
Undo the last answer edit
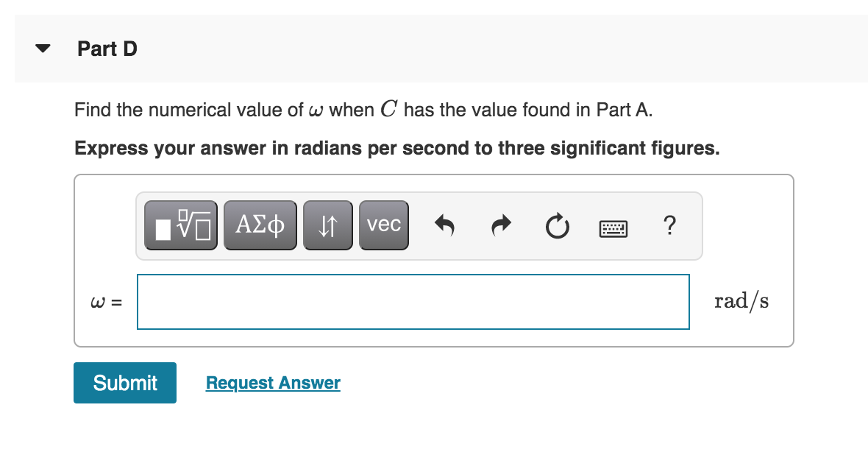tap(444, 226)
